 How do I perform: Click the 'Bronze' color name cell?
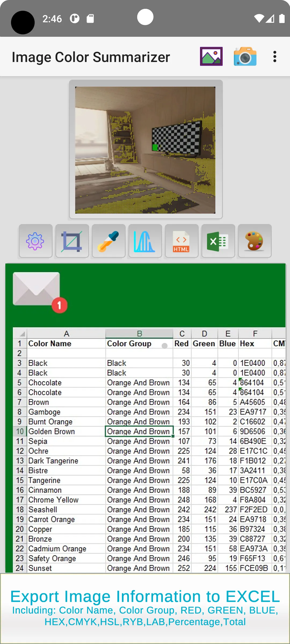click(66, 539)
